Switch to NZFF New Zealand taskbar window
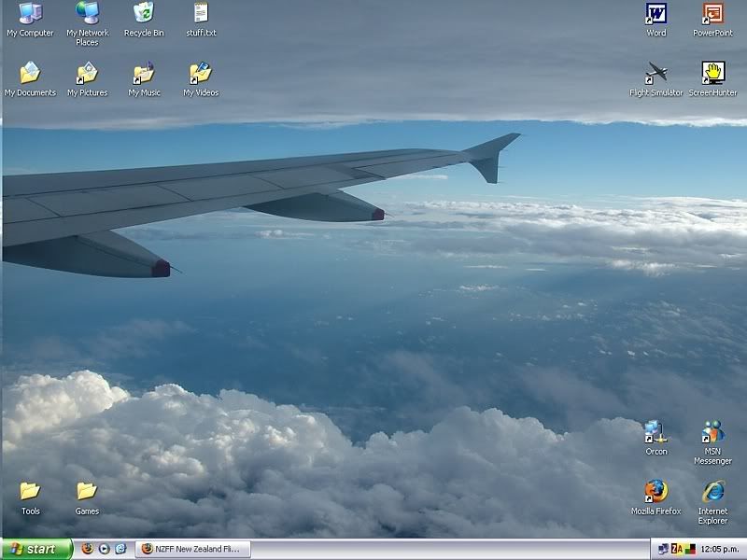This screenshot has height=560, width=747. pyautogui.click(x=193, y=550)
